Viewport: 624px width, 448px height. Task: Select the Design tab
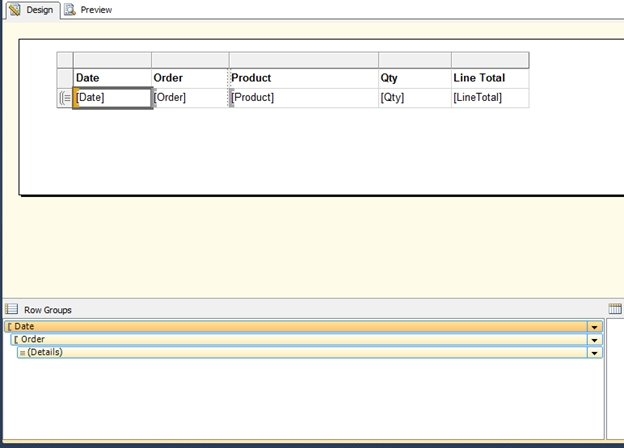[40, 9]
